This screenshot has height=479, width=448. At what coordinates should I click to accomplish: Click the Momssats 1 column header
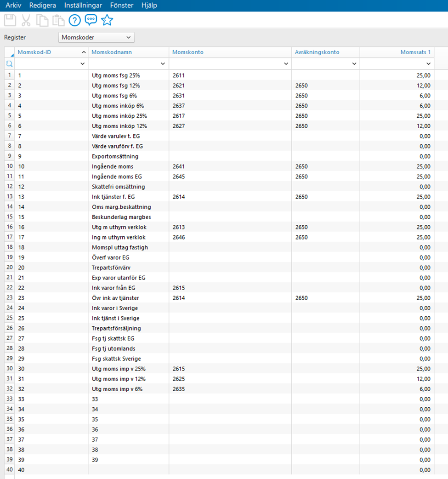click(416, 52)
